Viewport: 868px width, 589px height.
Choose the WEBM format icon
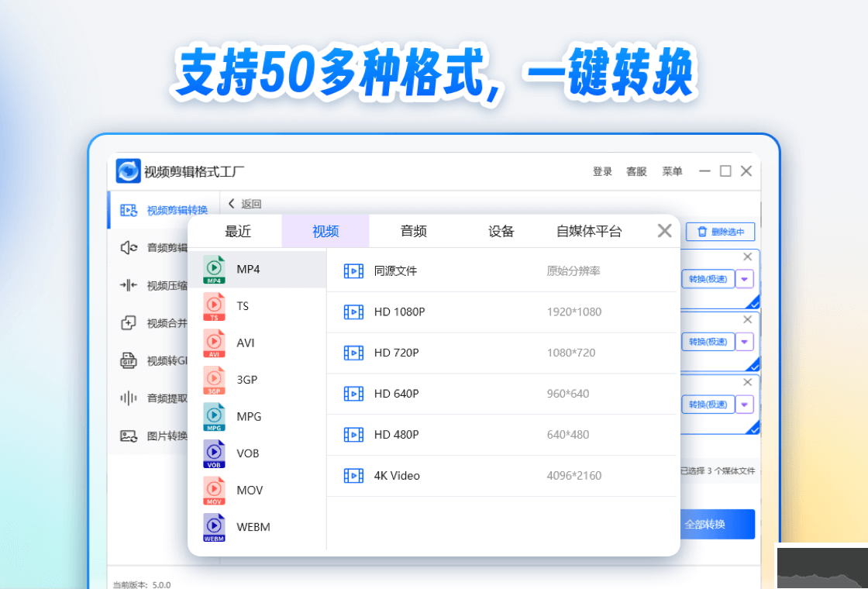[x=214, y=526]
